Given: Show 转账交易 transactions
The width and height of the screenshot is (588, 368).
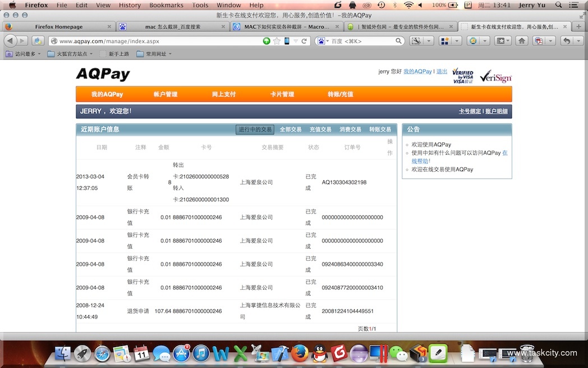Looking at the screenshot, I should [380, 129].
